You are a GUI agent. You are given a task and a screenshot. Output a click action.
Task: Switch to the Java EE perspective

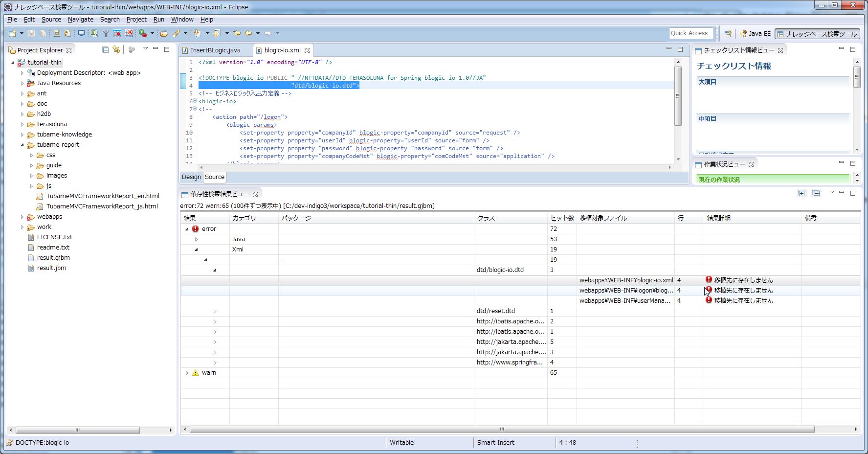(755, 34)
